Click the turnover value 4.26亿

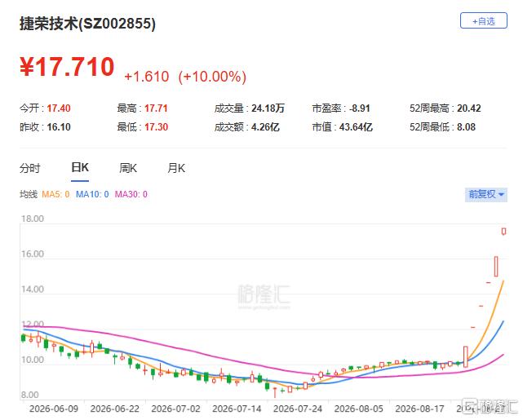(265, 127)
